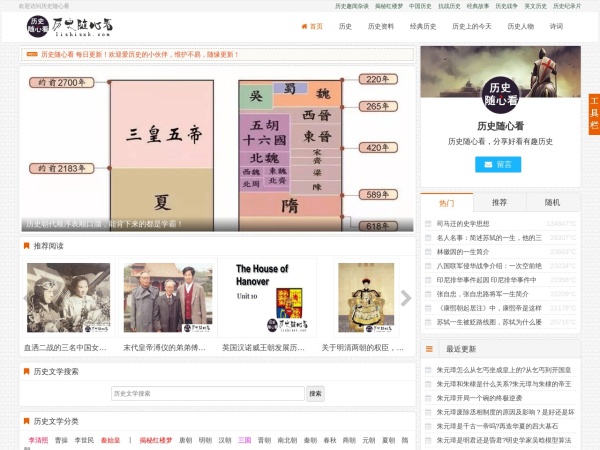Click the 秦始皇 category tag
The image size is (600, 450).
[110, 440]
